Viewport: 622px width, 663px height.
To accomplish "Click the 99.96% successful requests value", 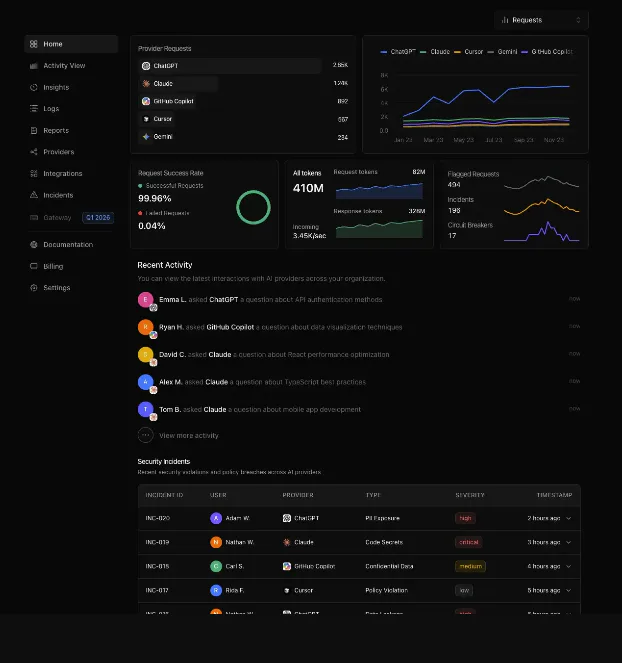I will click(155, 198).
